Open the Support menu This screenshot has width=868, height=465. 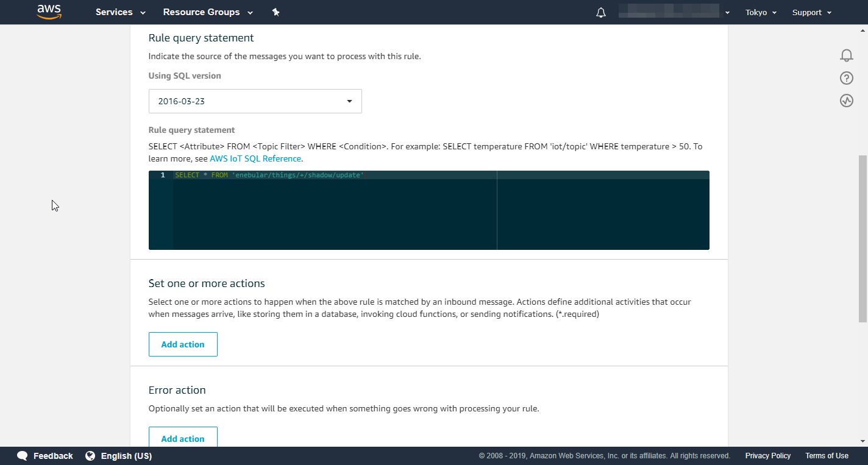811,12
